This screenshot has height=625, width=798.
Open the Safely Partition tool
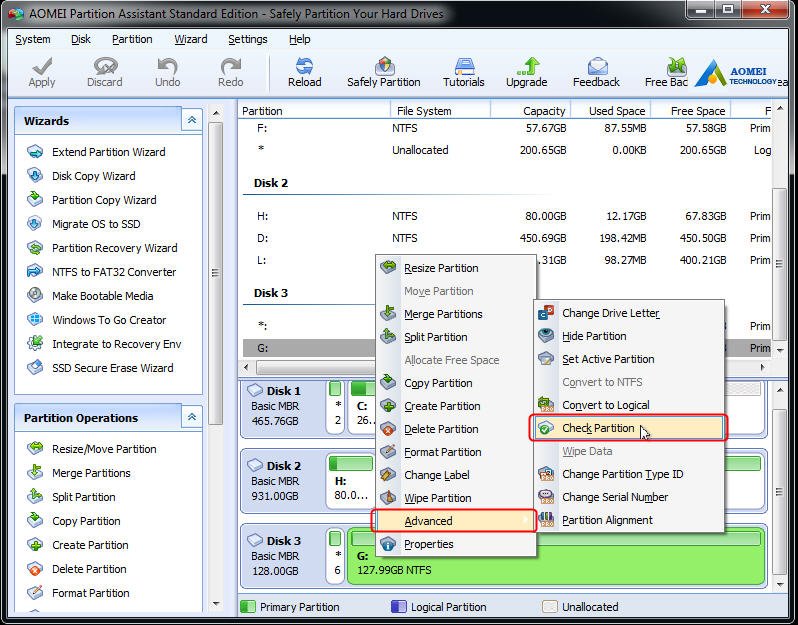[384, 72]
